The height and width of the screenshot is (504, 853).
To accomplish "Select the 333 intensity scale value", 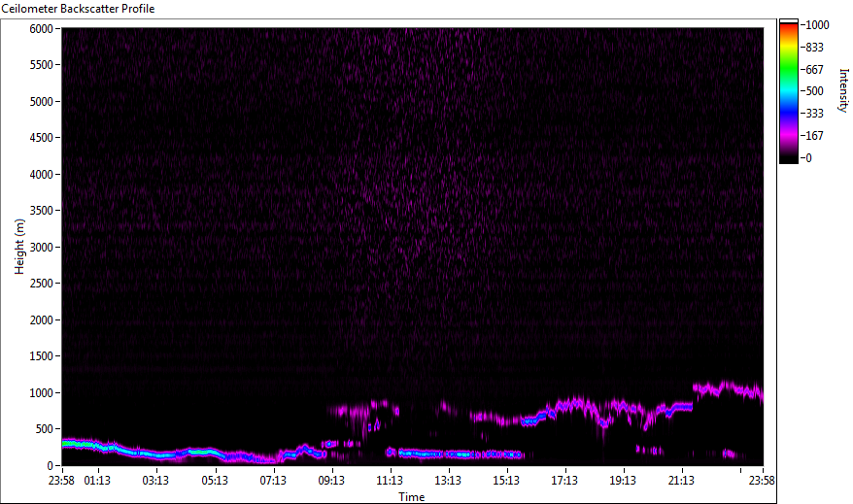I will point(814,114).
